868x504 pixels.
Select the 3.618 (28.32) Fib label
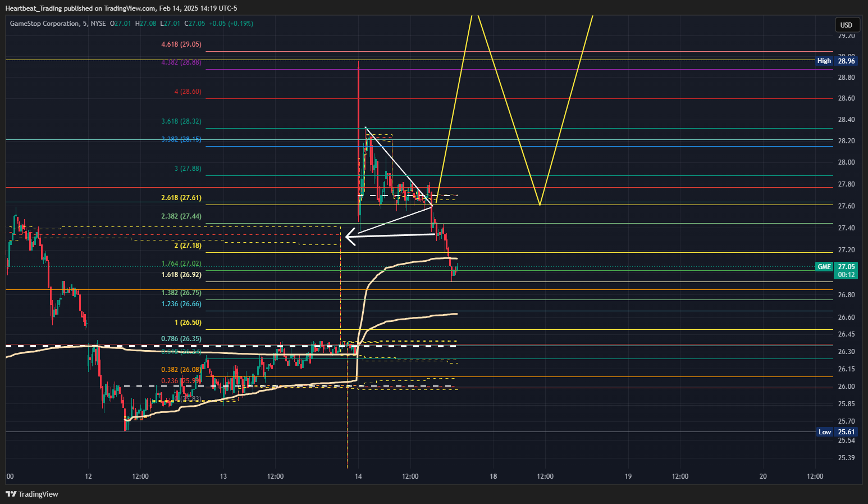click(181, 121)
